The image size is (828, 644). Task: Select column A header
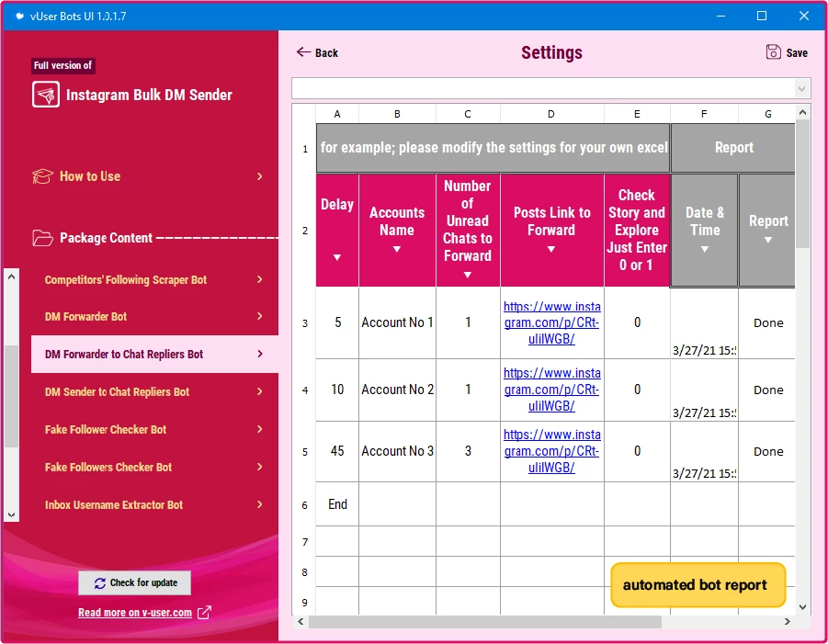point(337,114)
